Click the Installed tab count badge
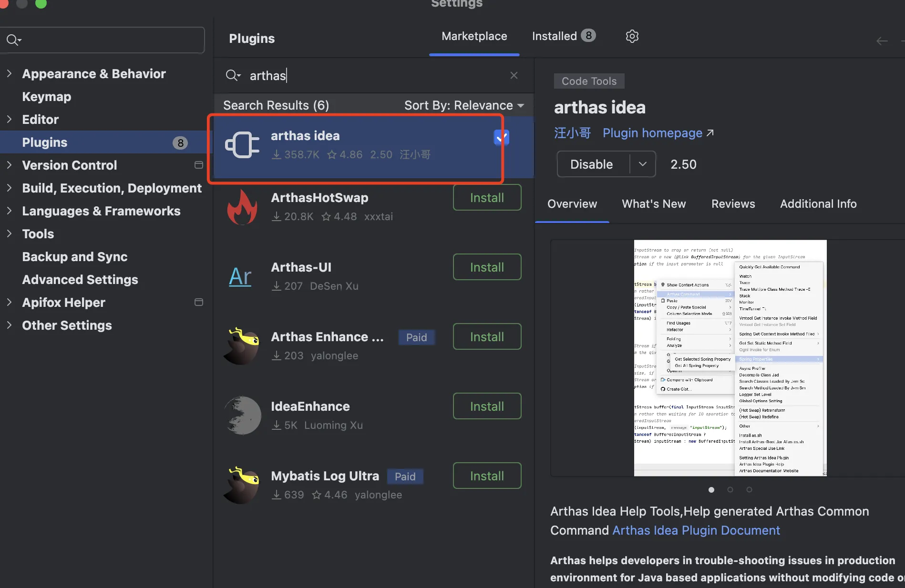 [588, 35]
